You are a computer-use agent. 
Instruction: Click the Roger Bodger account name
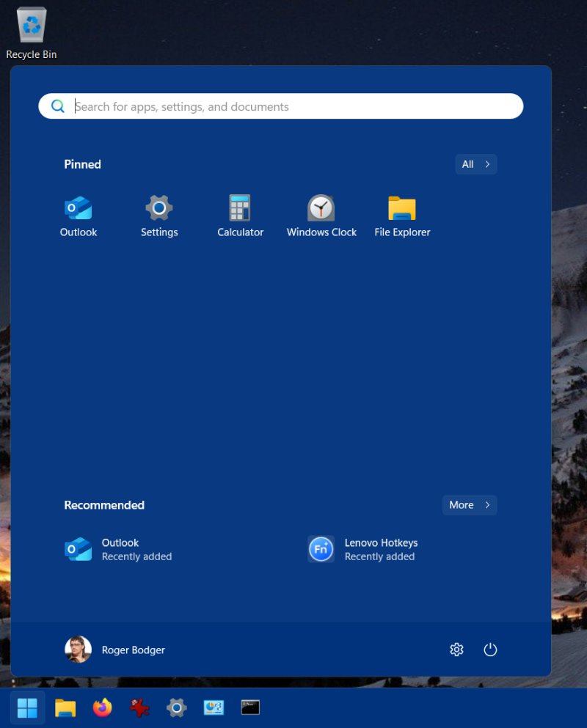133,650
